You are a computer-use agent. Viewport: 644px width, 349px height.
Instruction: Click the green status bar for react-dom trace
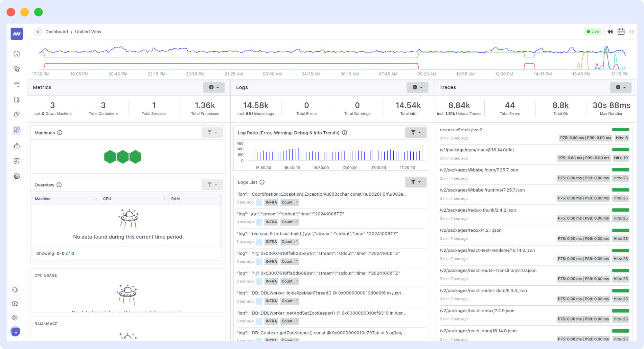(621, 331)
